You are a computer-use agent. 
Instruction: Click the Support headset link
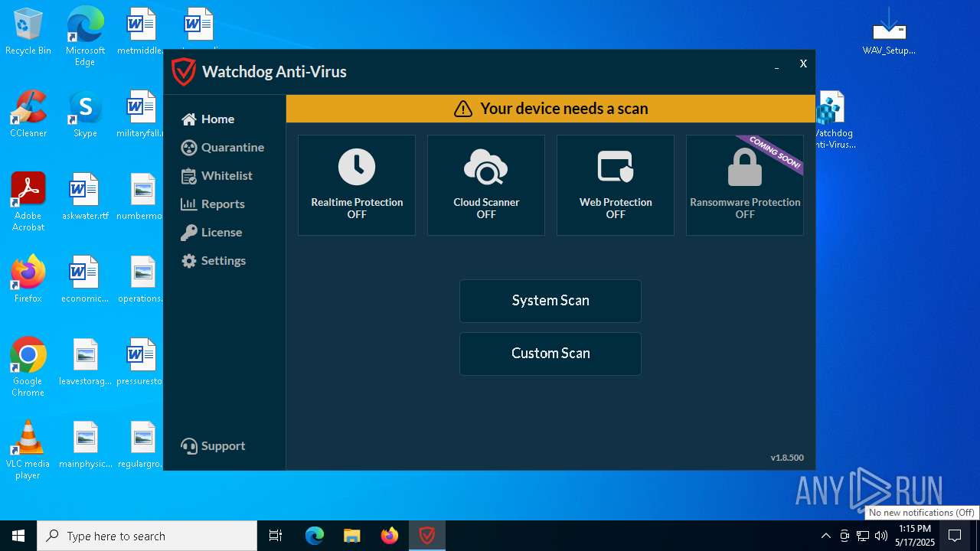coord(213,446)
